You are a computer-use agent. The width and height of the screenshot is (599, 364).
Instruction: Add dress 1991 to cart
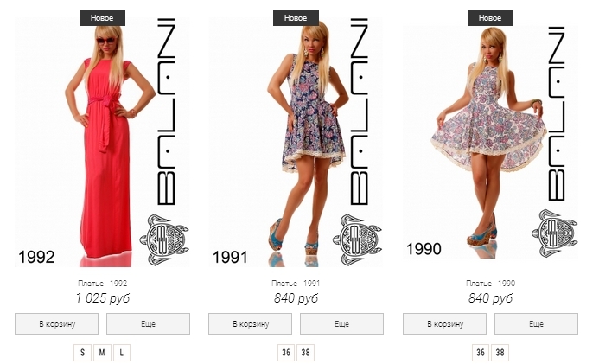[x=250, y=324]
